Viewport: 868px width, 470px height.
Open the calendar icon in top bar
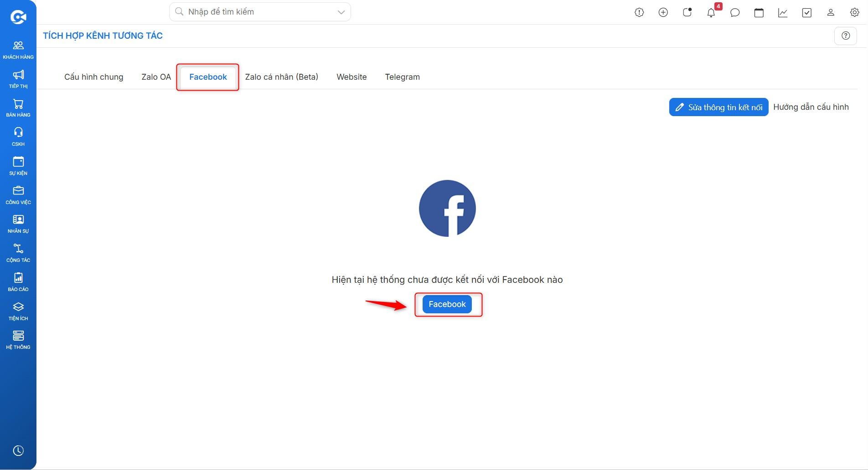click(759, 12)
